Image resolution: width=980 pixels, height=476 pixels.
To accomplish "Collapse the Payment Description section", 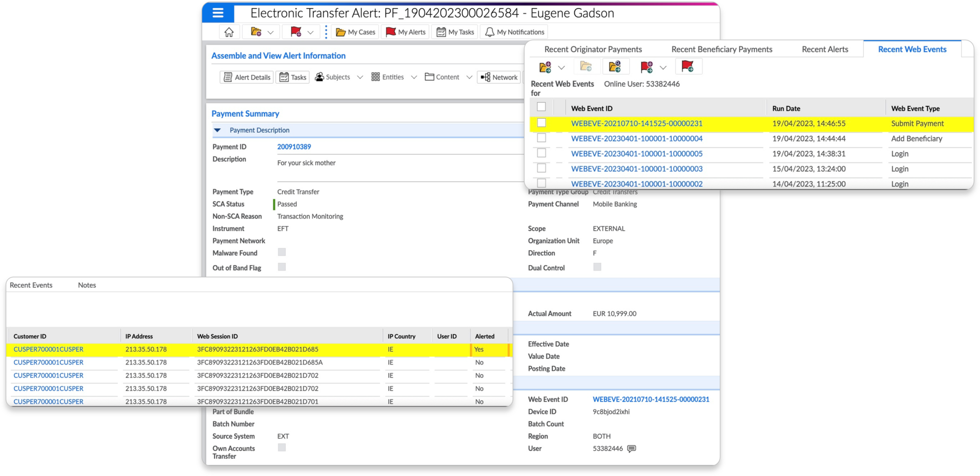I will tap(218, 130).
